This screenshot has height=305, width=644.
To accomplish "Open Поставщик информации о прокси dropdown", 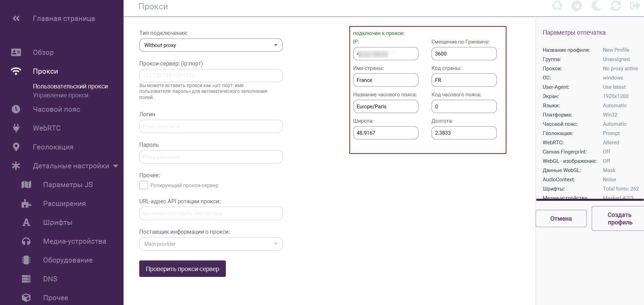I will coord(211,244).
